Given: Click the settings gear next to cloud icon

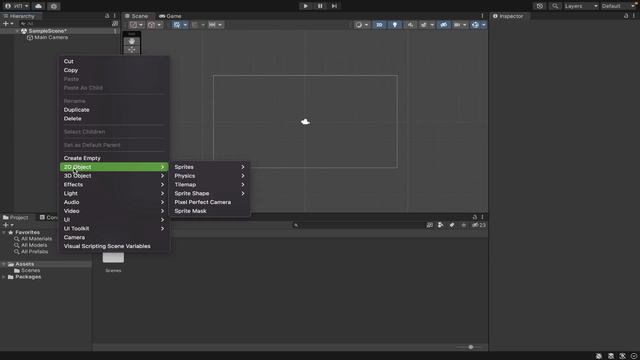Looking at the screenshot, I should [x=53, y=6].
